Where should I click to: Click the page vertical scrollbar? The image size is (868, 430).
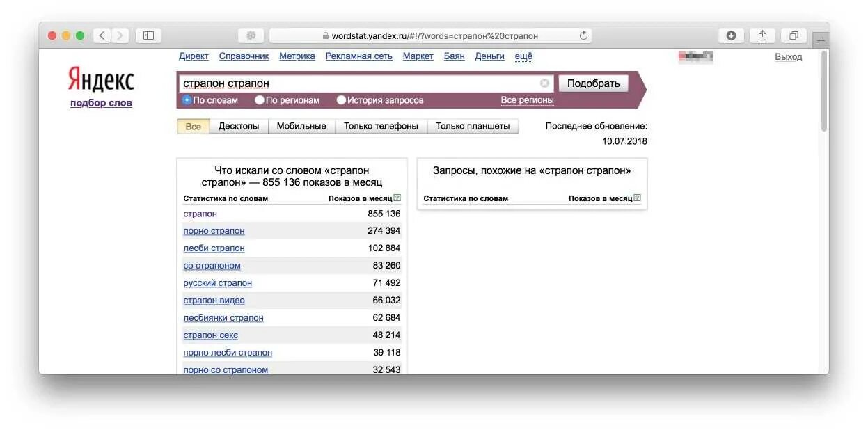(x=824, y=90)
